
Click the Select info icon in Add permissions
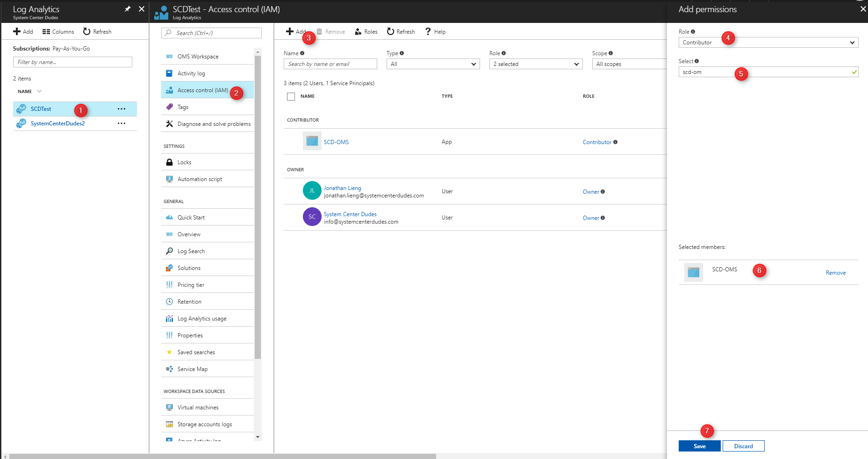697,61
